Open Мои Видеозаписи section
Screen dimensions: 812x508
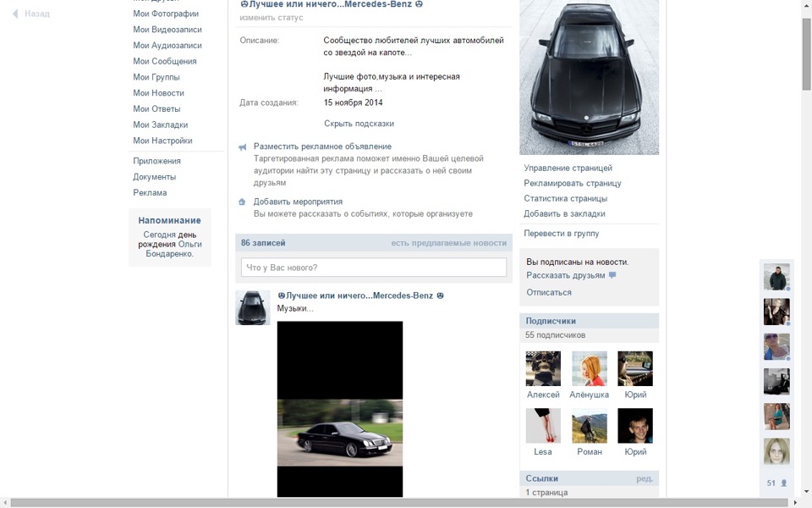click(x=167, y=30)
